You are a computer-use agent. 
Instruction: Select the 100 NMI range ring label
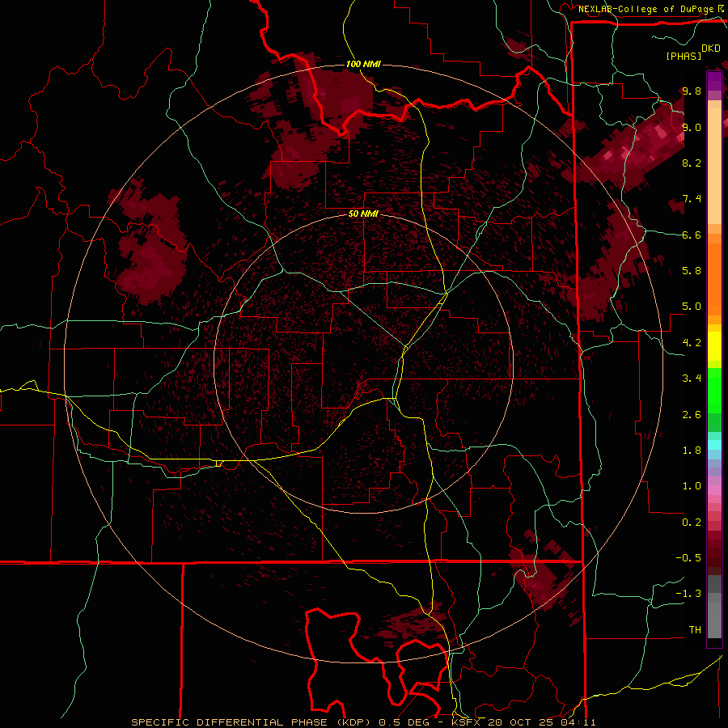363,64
